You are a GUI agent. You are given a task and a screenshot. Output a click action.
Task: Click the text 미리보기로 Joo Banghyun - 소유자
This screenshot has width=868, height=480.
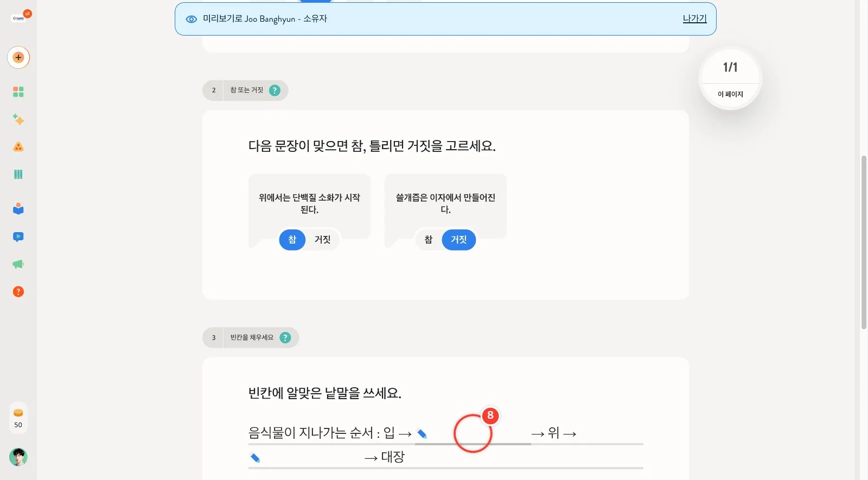[265, 19]
